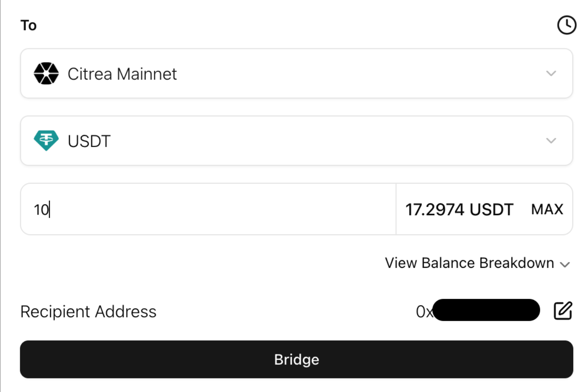The width and height of the screenshot is (586, 392).
Task: Click the typed amount value 10
Action: 41,210
